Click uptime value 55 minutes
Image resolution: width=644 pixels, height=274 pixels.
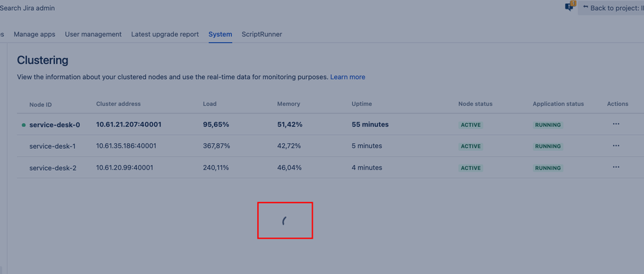370,124
